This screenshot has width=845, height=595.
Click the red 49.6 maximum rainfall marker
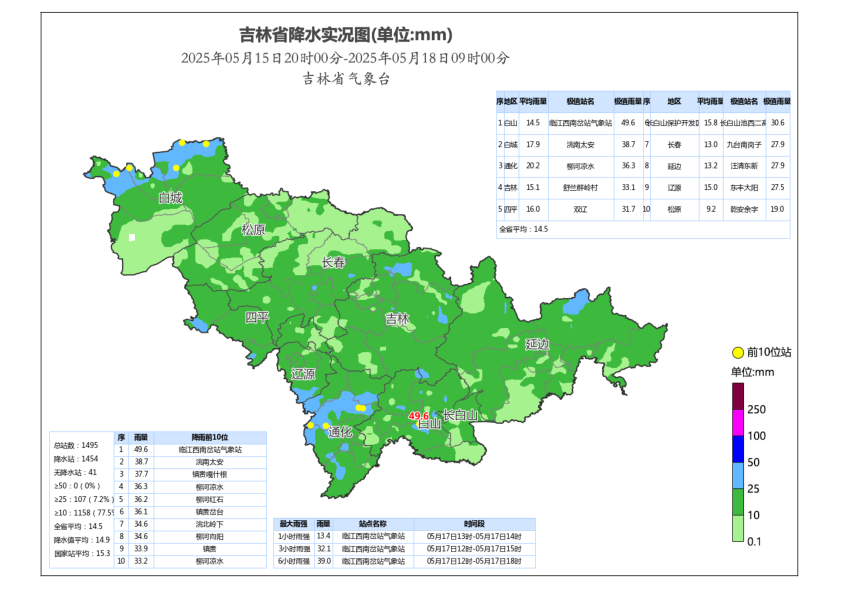click(419, 416)
